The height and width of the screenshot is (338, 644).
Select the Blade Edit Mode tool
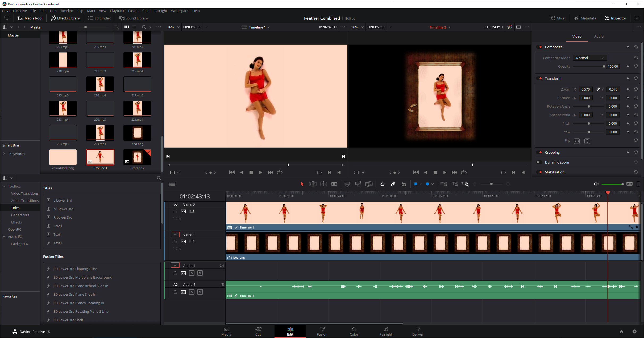pyautogui.click(x=334, y=184)
